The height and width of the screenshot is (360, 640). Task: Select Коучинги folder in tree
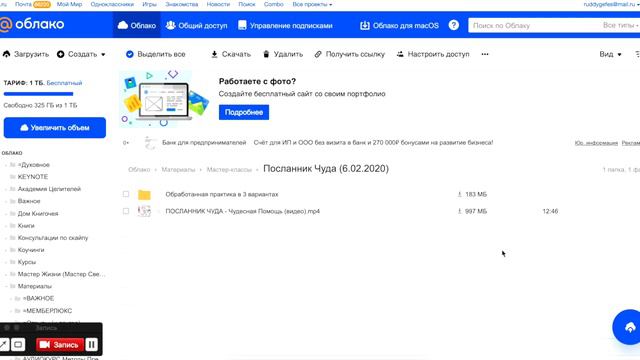(31, 250)
